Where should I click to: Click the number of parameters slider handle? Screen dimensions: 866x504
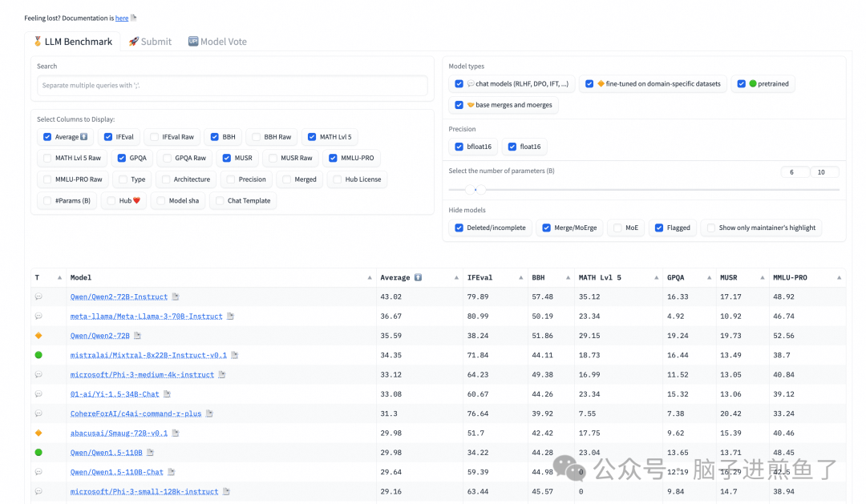click(476, 190)
